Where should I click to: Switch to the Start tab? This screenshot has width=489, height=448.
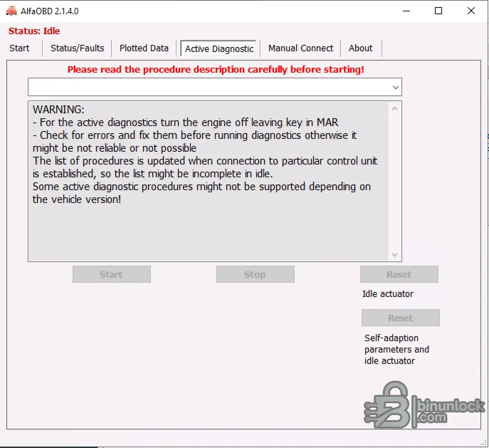(x=20, y=48)
